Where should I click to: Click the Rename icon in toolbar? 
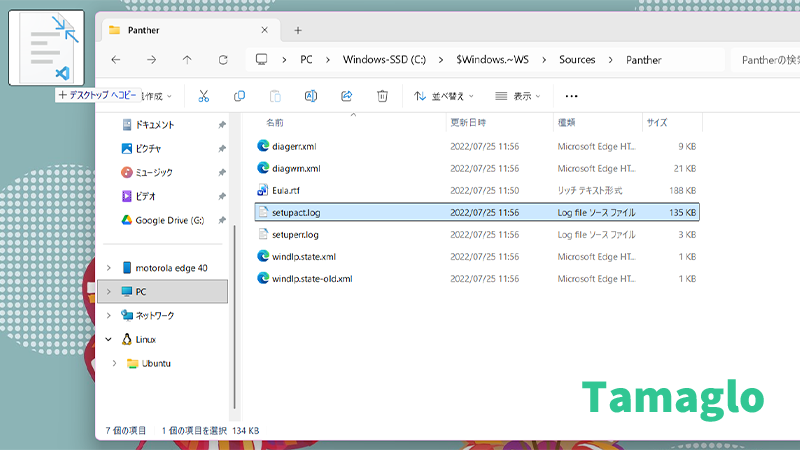coord(311,96)
